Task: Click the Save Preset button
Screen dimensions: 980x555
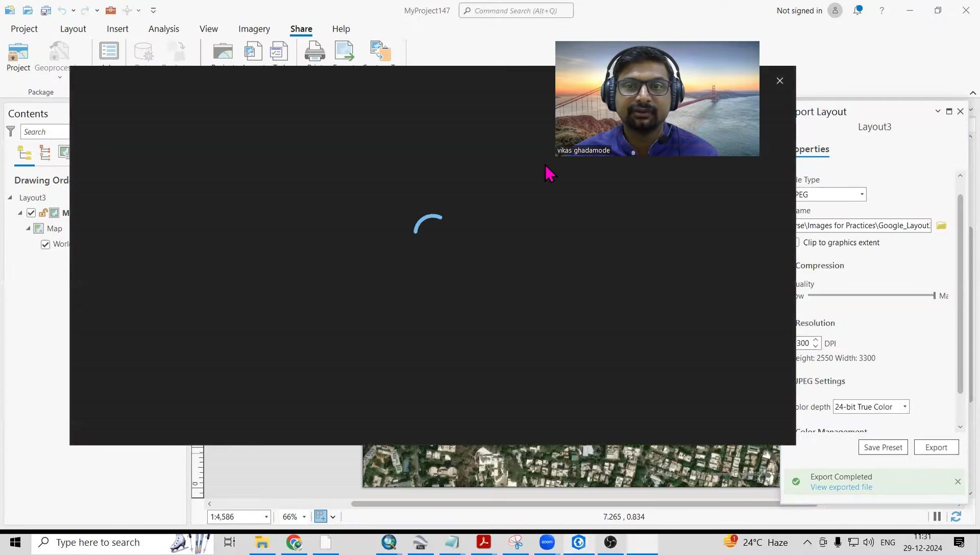Action: (883, 447)
